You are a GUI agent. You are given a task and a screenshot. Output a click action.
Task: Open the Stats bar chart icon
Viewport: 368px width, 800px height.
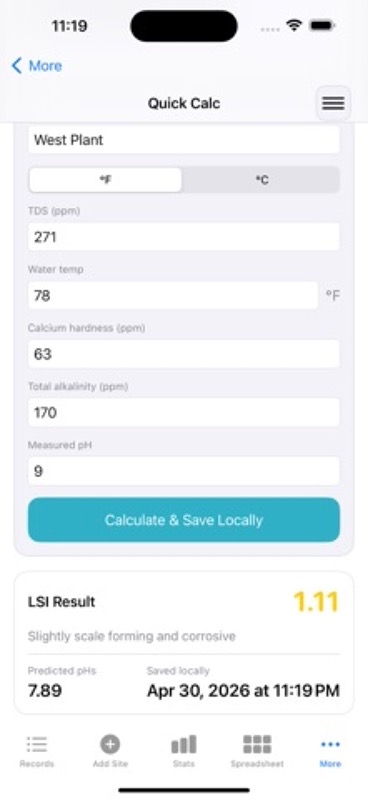[184, 744]
